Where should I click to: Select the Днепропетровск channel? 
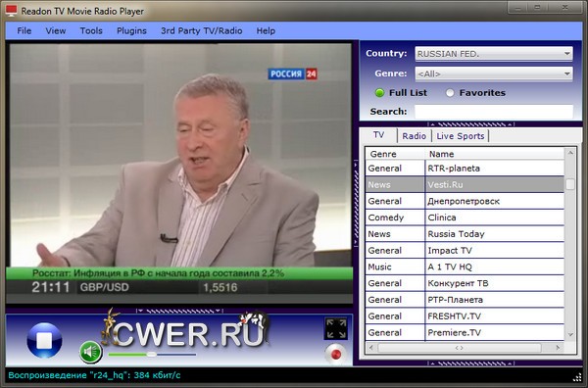(x=465, y=201)
